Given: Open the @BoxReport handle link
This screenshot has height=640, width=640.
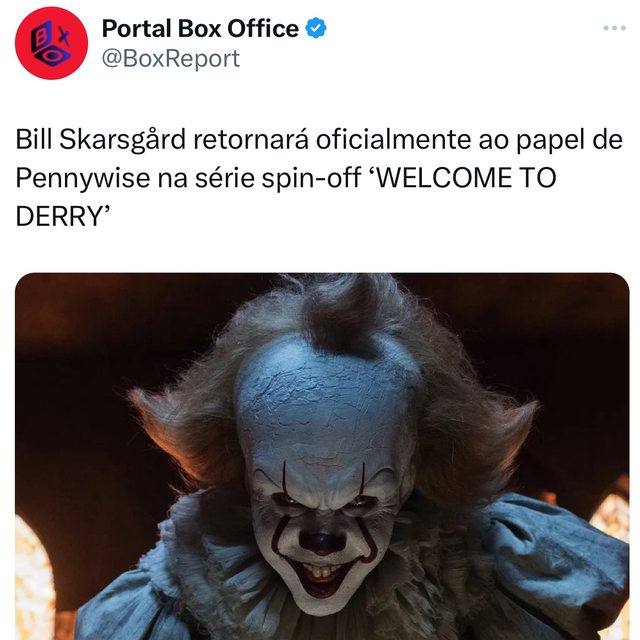Looking at the screenshot, I should point(171,58).
